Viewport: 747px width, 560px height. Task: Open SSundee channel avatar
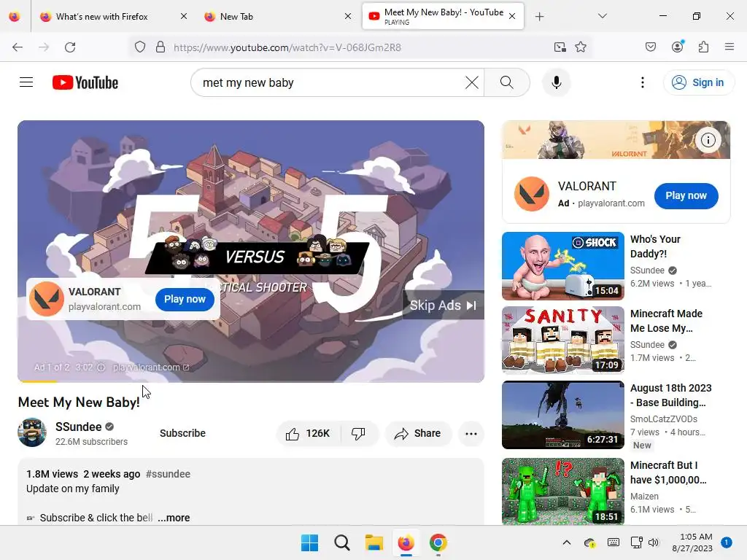[32, 432]
